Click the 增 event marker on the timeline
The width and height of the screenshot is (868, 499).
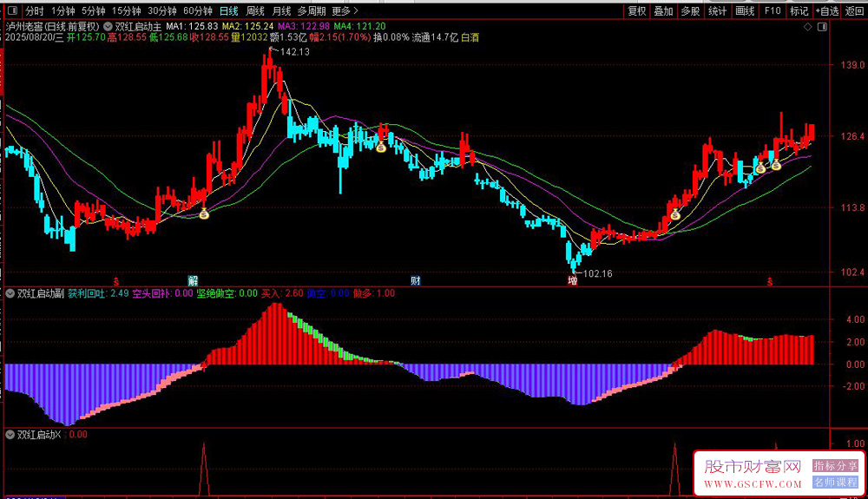[x=572, y=280]
